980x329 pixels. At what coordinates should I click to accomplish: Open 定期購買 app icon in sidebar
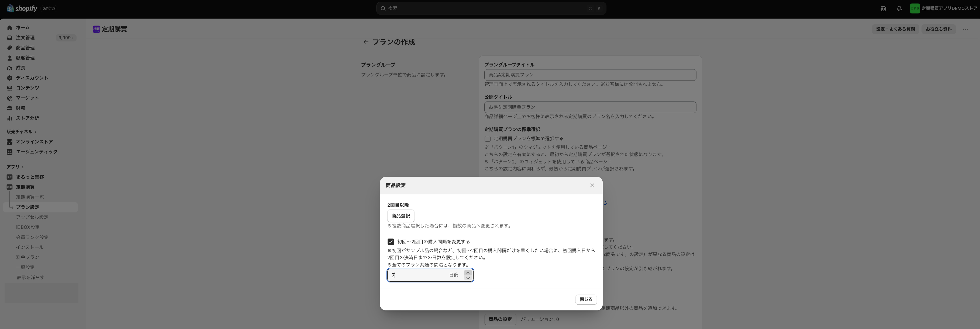point(9,187)
